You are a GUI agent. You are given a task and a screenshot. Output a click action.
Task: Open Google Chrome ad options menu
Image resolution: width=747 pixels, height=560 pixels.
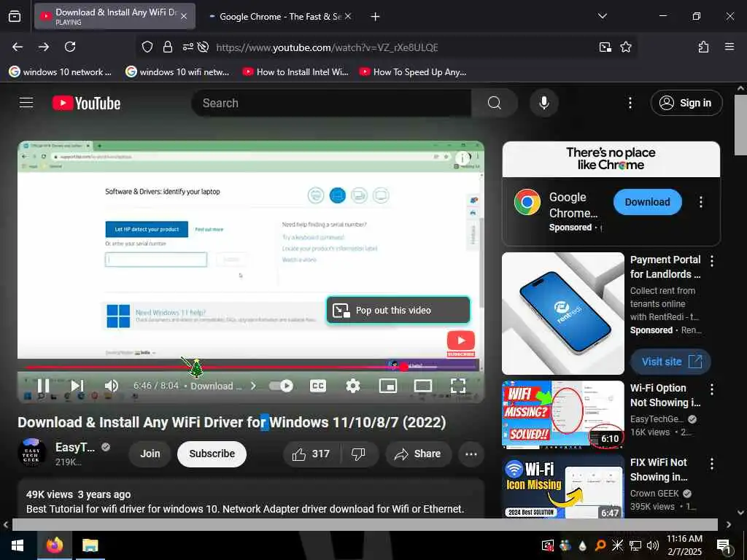(701, 202)
